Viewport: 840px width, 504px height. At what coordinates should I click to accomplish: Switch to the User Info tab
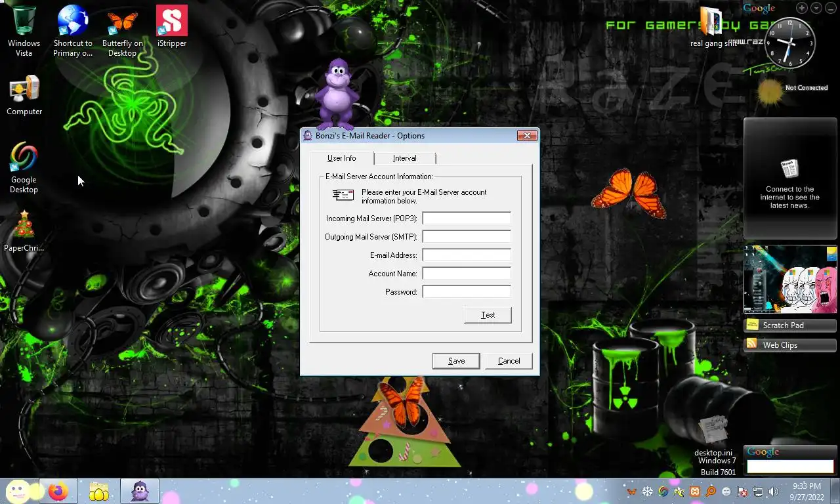point(341,158)
